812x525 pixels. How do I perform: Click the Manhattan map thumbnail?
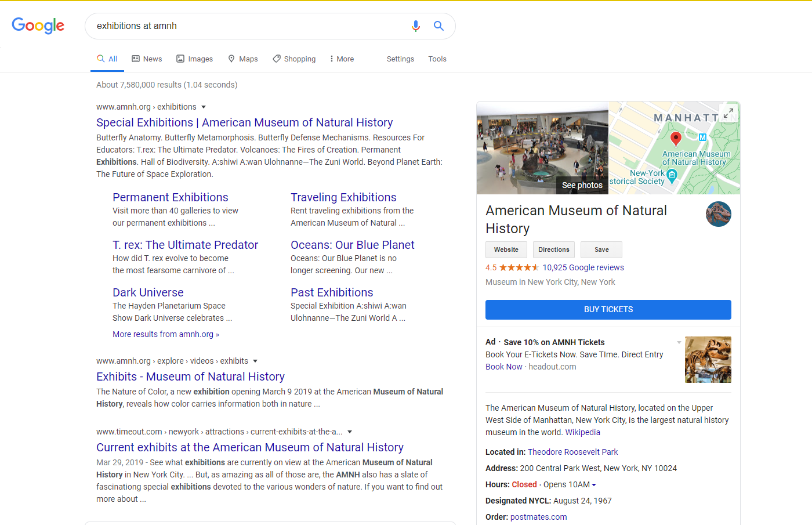[675, 149]
